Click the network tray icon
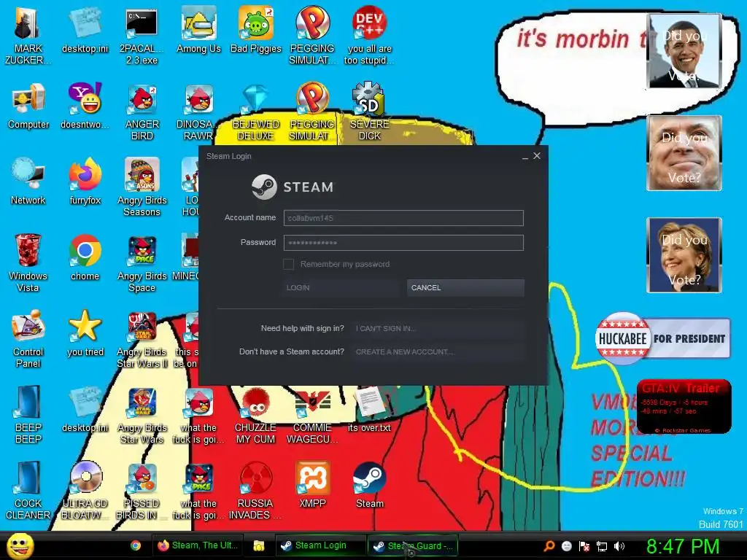Viewport: 747px width, 560px height. (x=601, y=546)
